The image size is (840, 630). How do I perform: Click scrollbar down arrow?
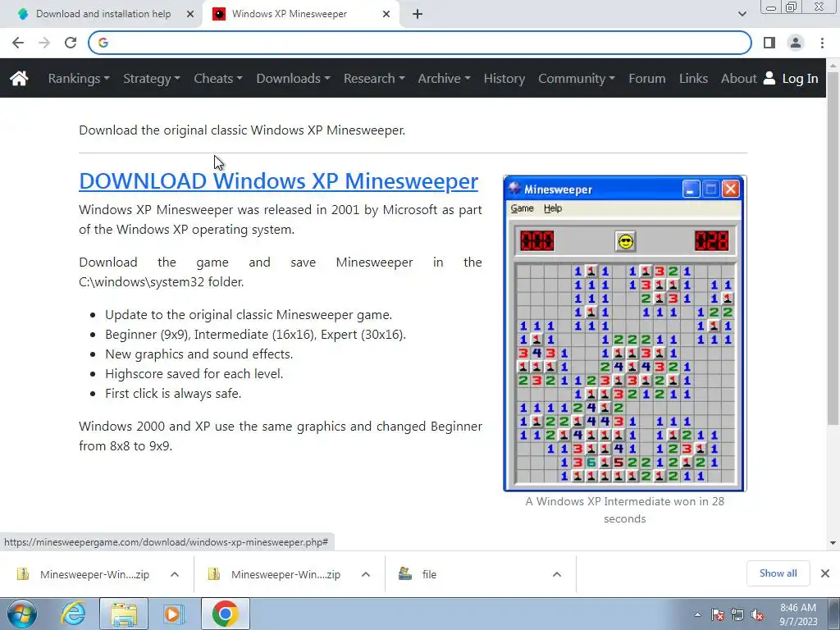[x=833, y=543]
